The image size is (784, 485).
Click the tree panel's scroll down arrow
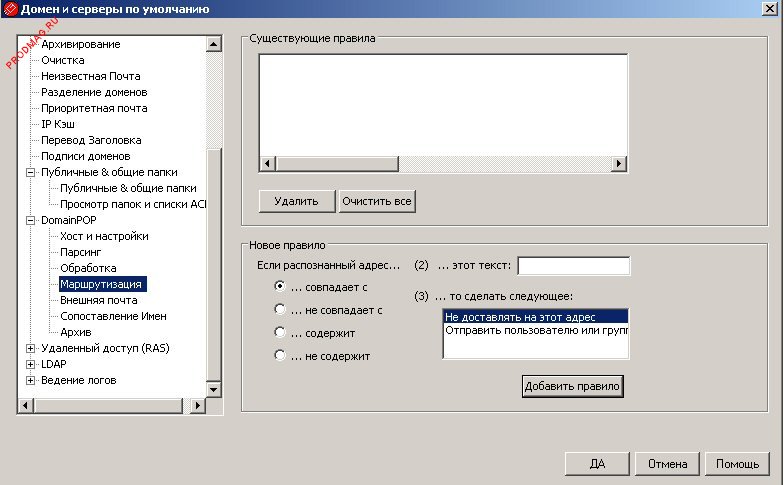pyautogui.click(x=213, y=388)
